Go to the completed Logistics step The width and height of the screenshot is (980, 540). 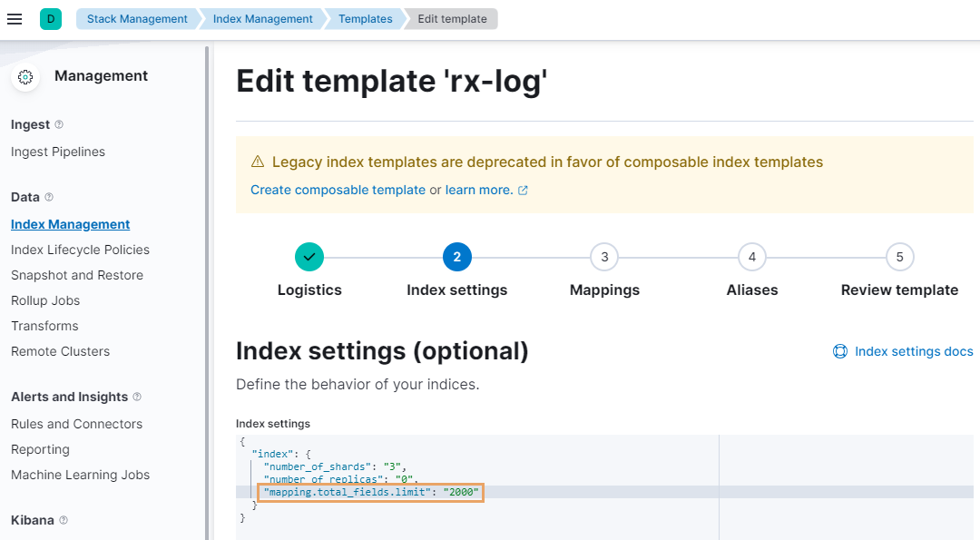[x=309, y=257]
